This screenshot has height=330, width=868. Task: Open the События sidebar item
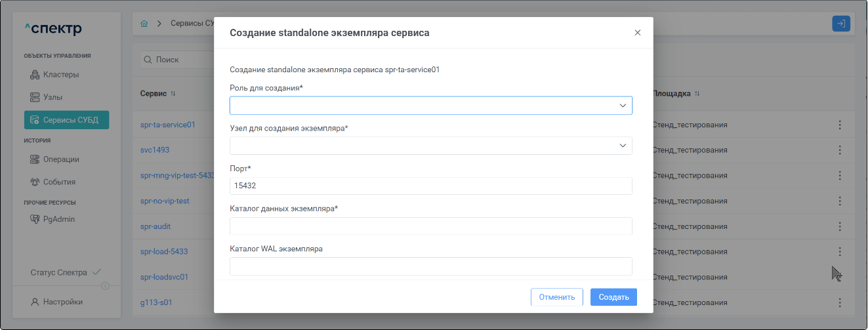click(x=59, y=182)
